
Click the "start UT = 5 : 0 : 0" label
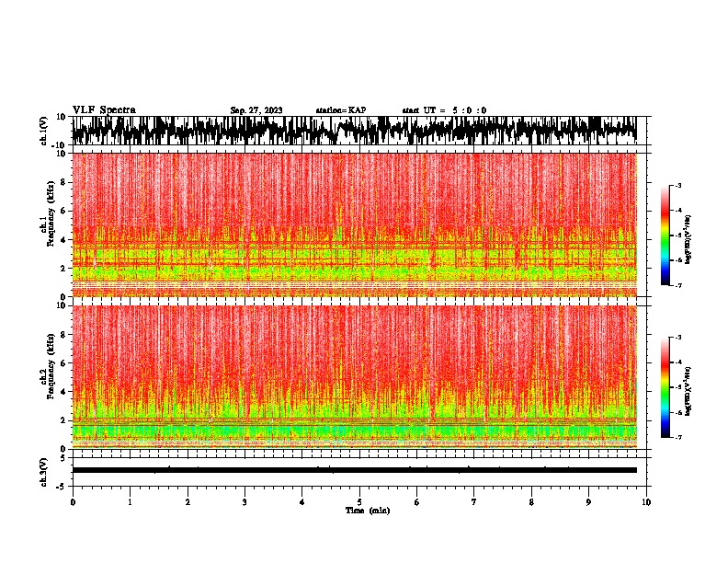click(444, 110)
